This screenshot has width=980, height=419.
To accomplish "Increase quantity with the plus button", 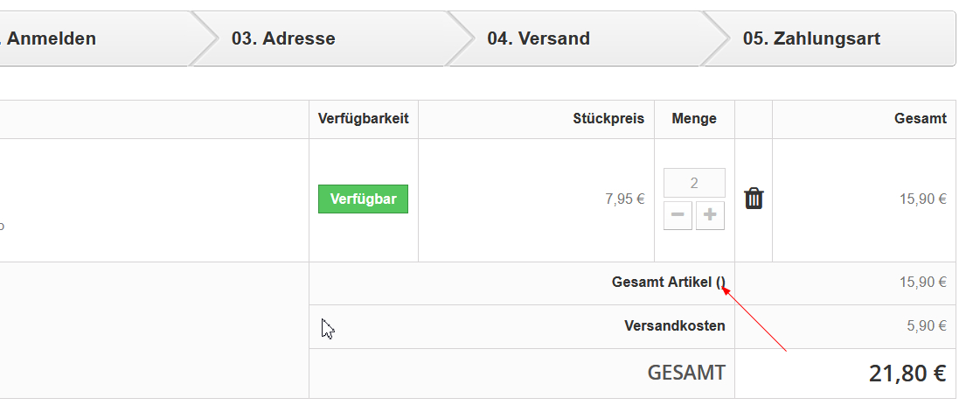I will click(710, 215).
